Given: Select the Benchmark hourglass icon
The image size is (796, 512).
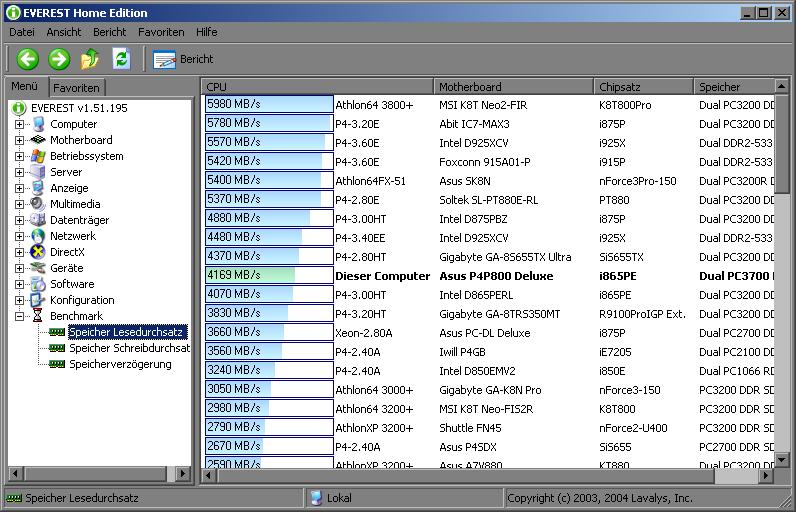Looking at the screenshot, I should (38, 316).
